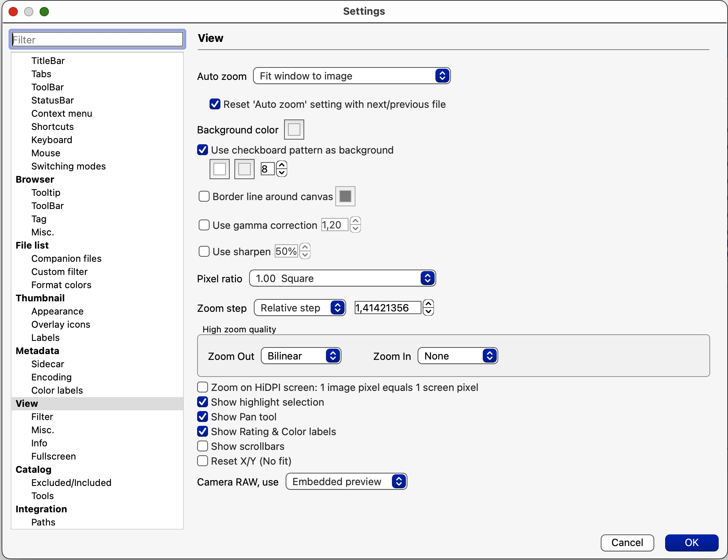This screenshot has height=560, width=728.
Task: Pick the second checkerboard color swatch
Action: 244,169
